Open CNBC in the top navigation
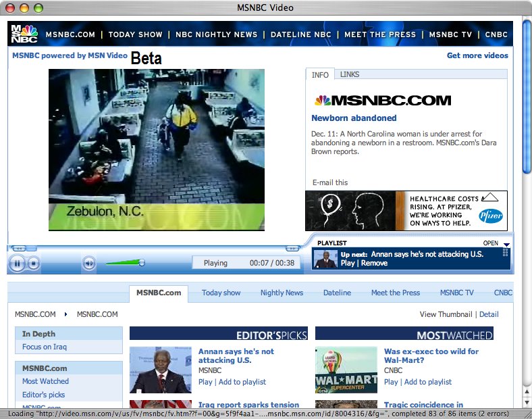 496,34
